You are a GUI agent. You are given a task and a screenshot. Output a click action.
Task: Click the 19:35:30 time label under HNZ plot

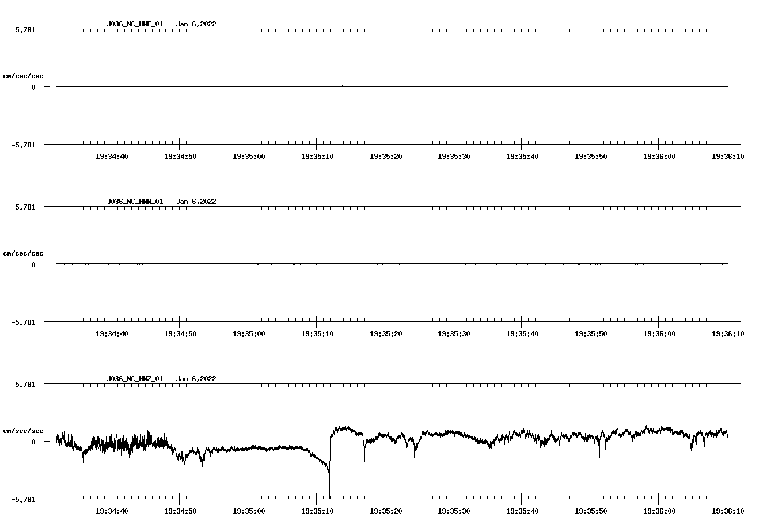454,511
